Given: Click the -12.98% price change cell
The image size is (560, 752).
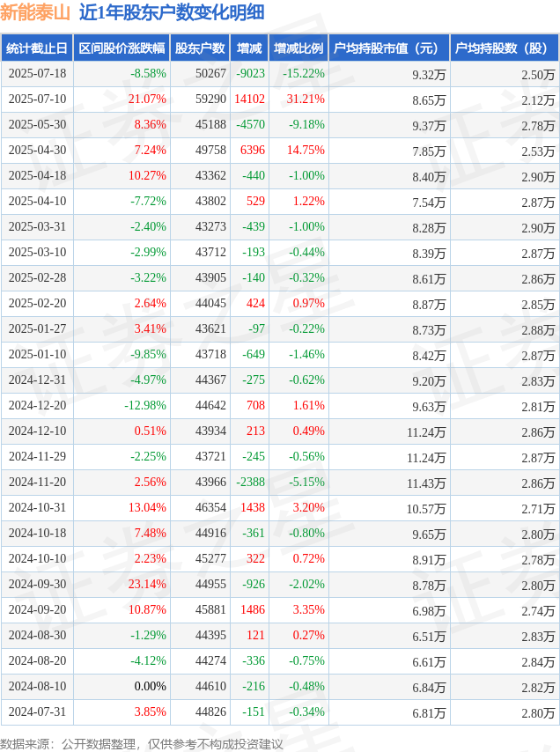Looking at the screenshot, I should pos(145,405).
